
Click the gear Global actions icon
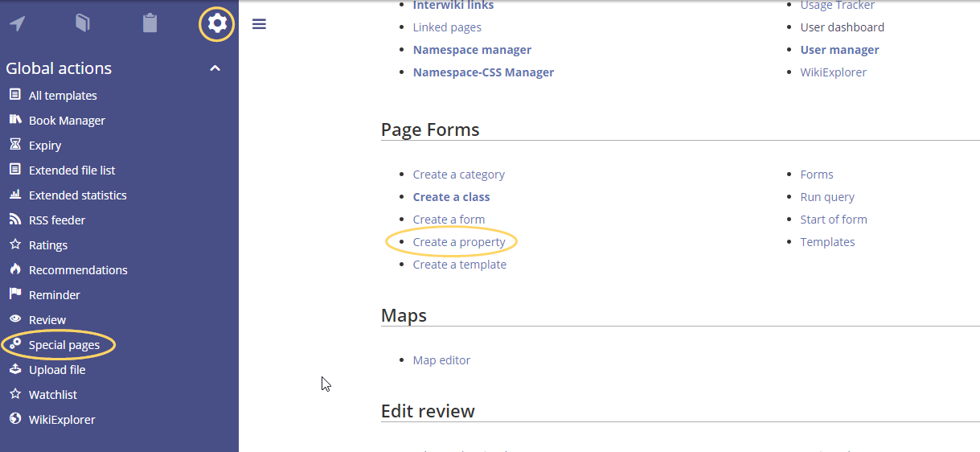click(216, 24)
